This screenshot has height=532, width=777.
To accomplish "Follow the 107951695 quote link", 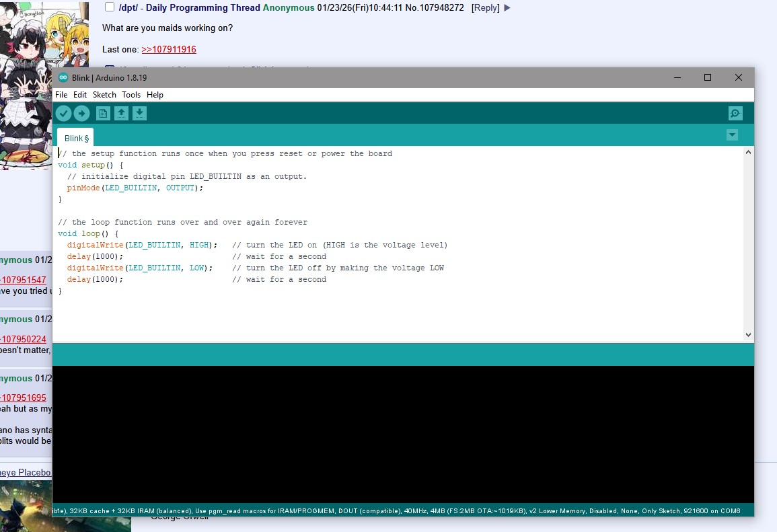I will click(23, 397).
